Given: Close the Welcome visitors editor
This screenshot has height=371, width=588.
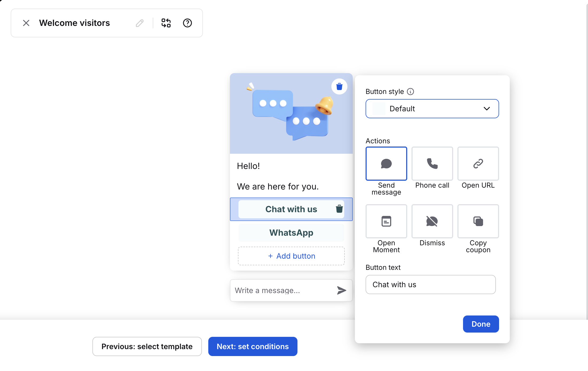Looking at the screenshot, I should 26,23.
